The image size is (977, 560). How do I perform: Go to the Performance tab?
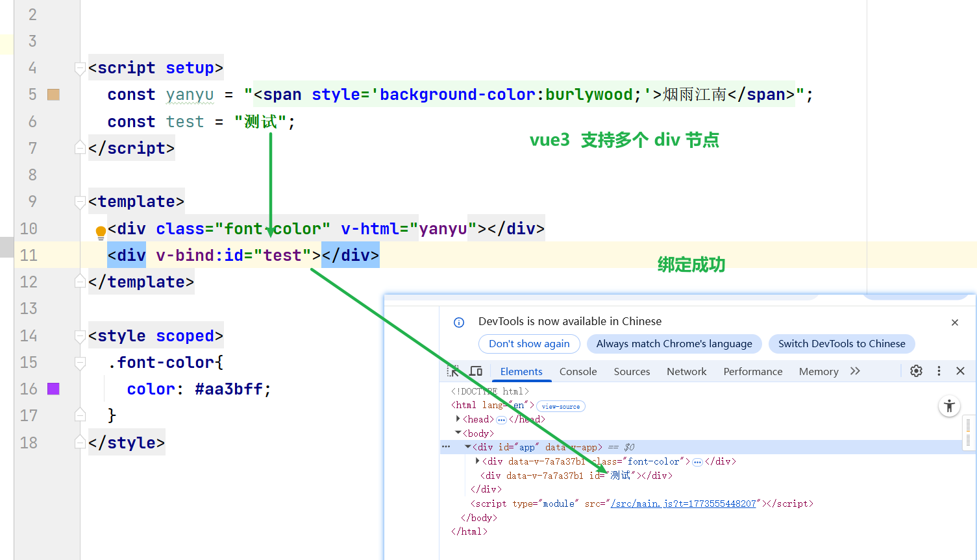[x=753, y=371]
